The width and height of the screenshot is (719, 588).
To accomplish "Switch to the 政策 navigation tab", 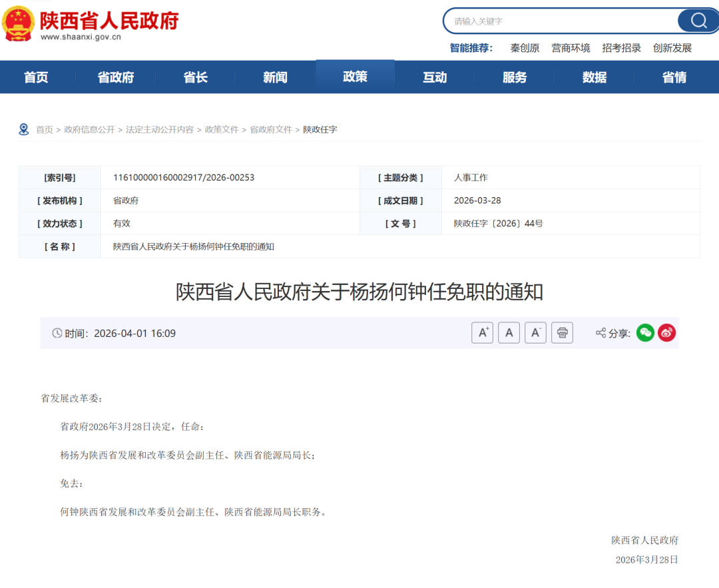I will point(355,77).
